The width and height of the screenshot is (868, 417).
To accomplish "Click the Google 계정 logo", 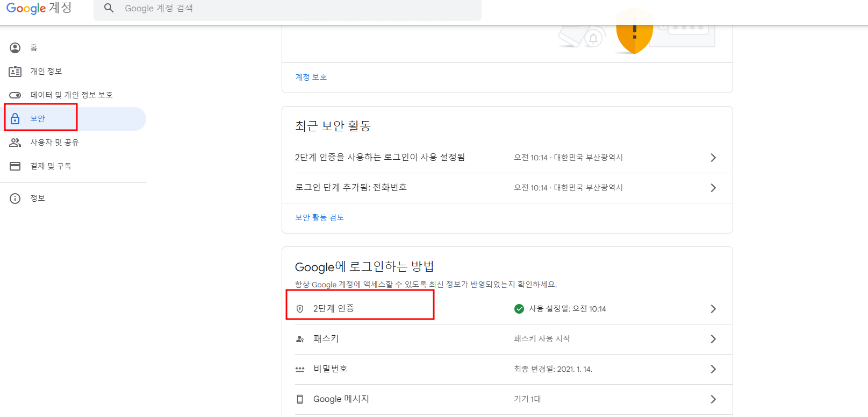I will (39, 8).
